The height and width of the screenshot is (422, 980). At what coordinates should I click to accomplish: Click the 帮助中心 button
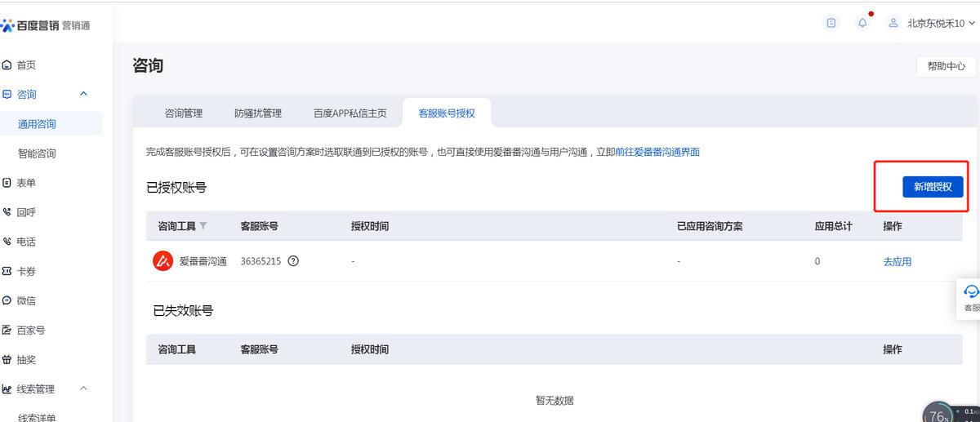coord(947,66)
